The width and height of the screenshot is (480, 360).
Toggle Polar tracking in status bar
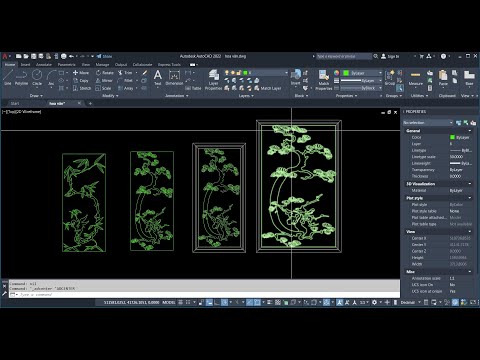(x=225, y=302)
